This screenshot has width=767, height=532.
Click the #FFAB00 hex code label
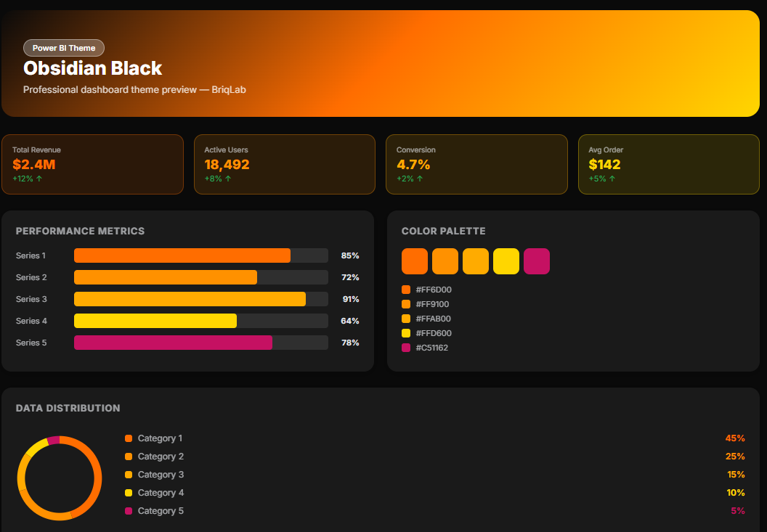pos(433,319)
